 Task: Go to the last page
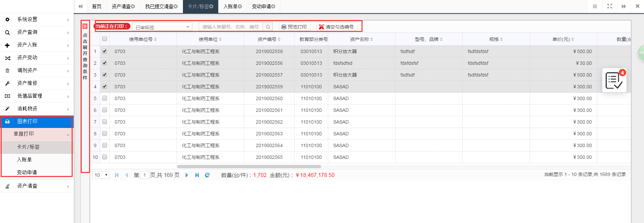[197, 175]
